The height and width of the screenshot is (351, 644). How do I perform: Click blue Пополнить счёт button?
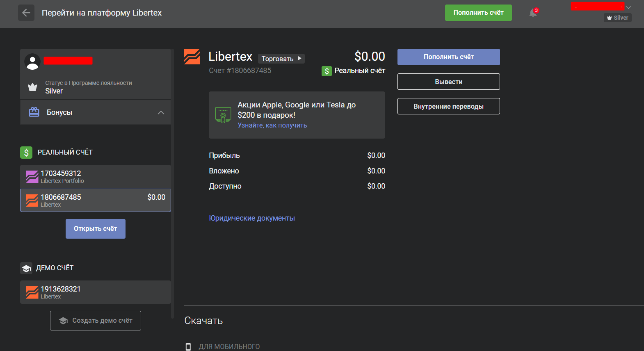point(449,57)
